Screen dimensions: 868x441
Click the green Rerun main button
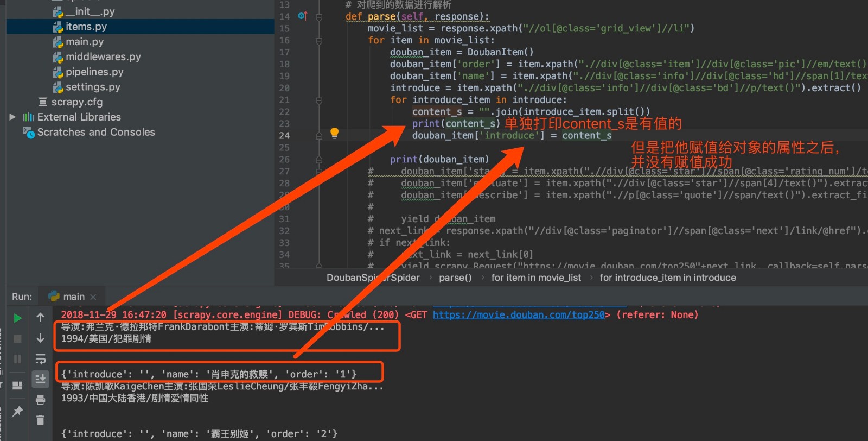click(x=17, y=318)
